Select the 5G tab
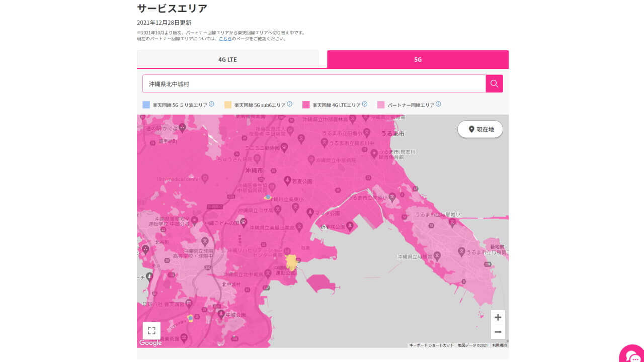 (x=418, y=59)
